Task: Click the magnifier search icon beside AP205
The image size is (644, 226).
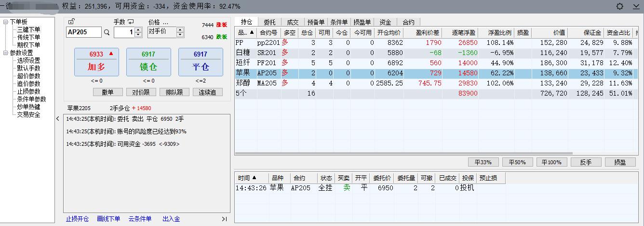Action: pos(107,32)
